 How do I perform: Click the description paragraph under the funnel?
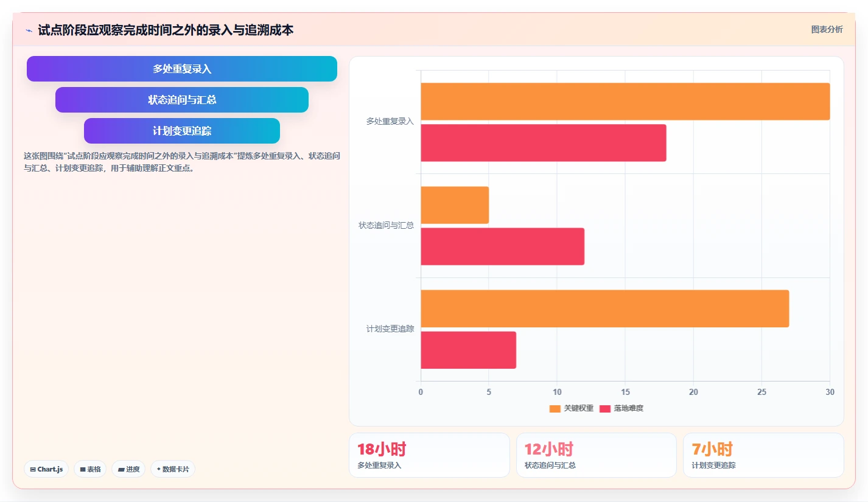tap(182, 162)
